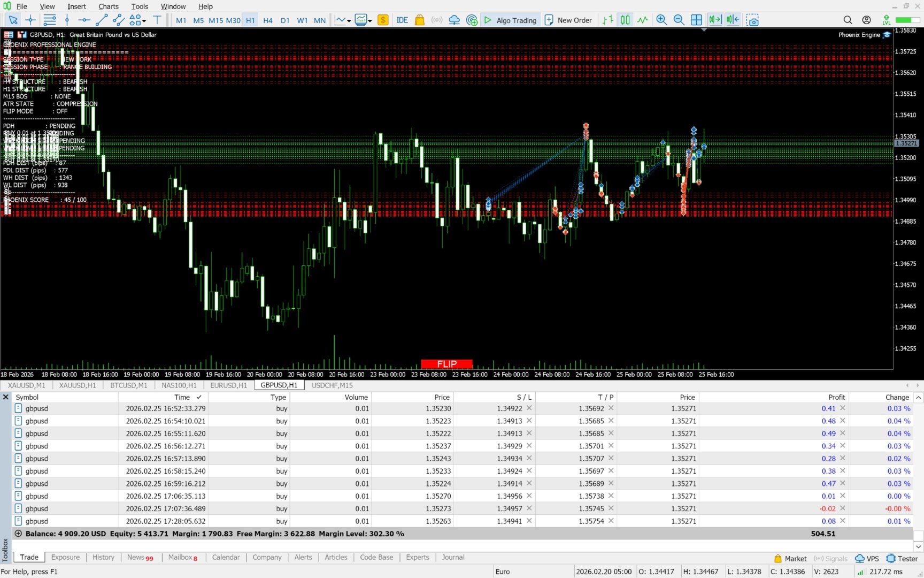This screenshot has height=578, width=924.
Task: Open the shapes objects dropdown arrow
Action: tap(144, 21)
